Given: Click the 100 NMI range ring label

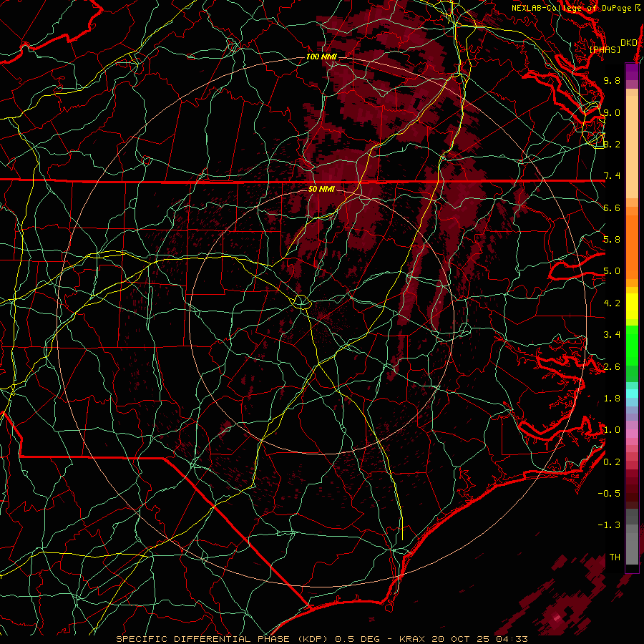Looking at the screenshot, I should click(x=321, y=57).
